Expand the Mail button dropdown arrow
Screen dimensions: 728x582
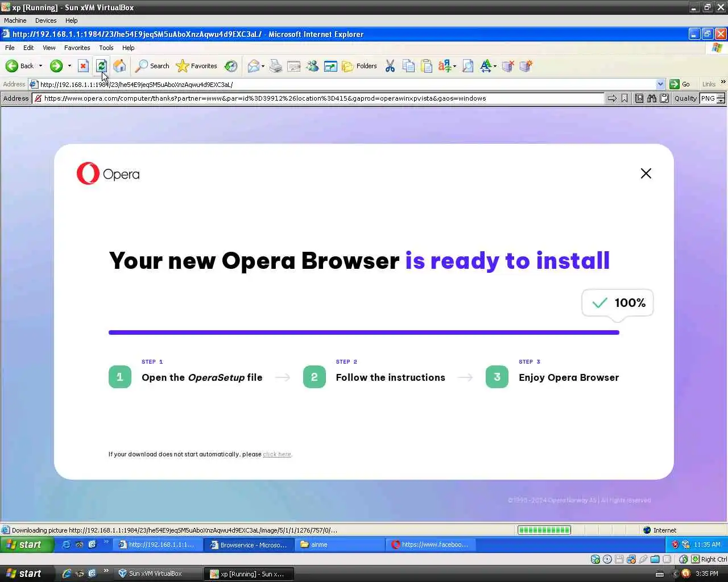click(x=263, y=66)
